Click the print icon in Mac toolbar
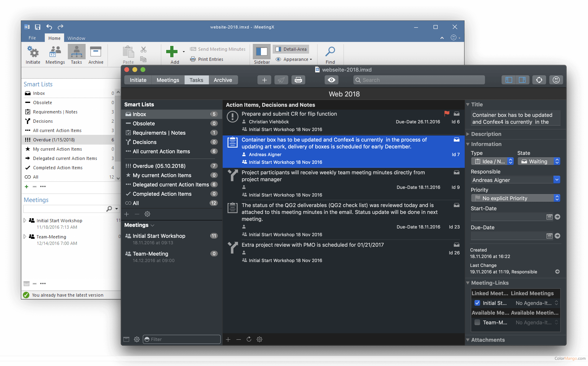Viewport: 588px width, 366px height. click(298, 80)
